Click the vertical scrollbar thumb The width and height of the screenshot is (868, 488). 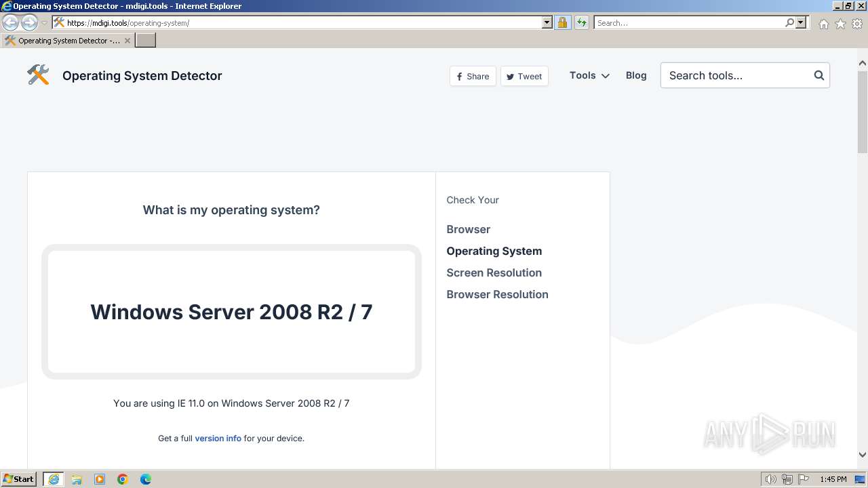pos(863,112)
